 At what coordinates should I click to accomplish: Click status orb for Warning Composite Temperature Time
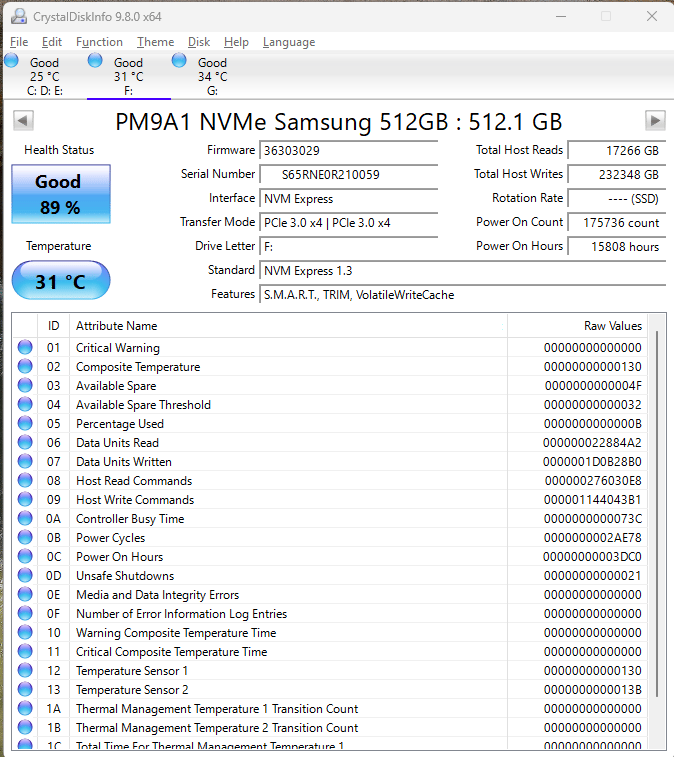click(x=25, y=632)
